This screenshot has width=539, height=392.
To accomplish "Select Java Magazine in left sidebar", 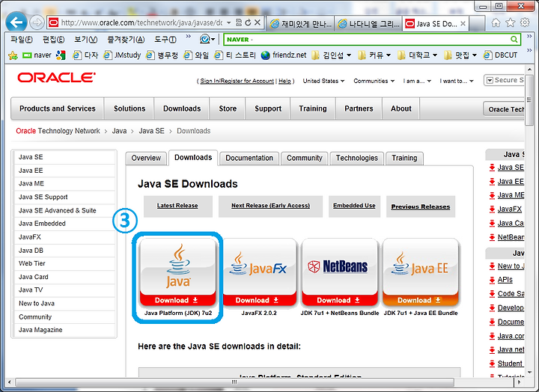I will pos(64,330).
